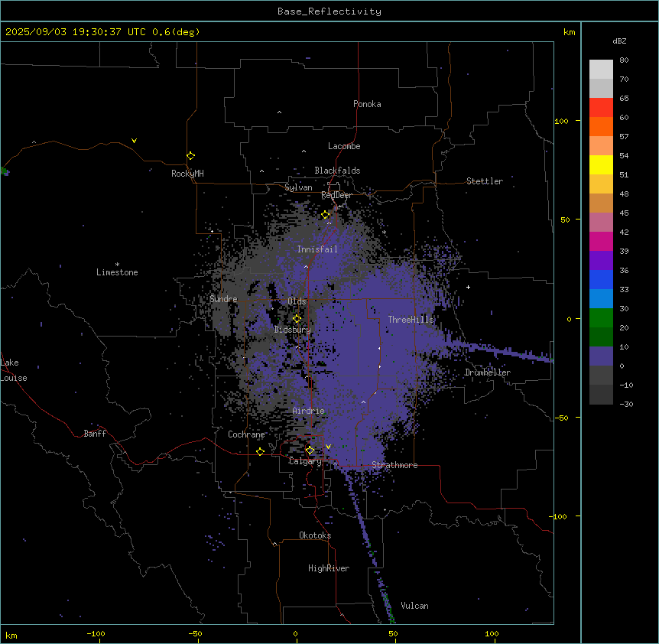Click the dBZ legend heading

point(619,41)
